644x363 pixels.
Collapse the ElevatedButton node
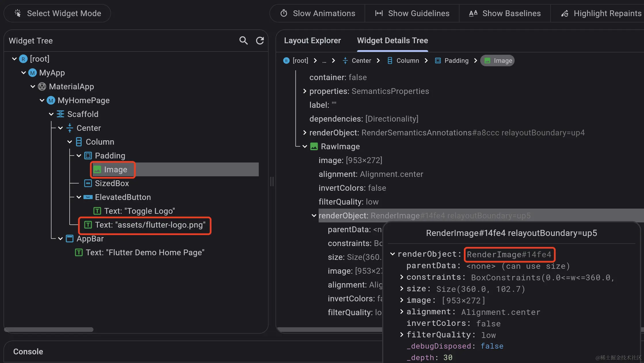[x=79, y=197]
